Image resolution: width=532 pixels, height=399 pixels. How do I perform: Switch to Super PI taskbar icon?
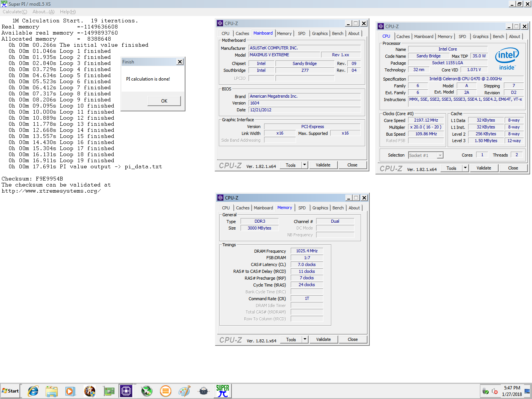[223, 391]
